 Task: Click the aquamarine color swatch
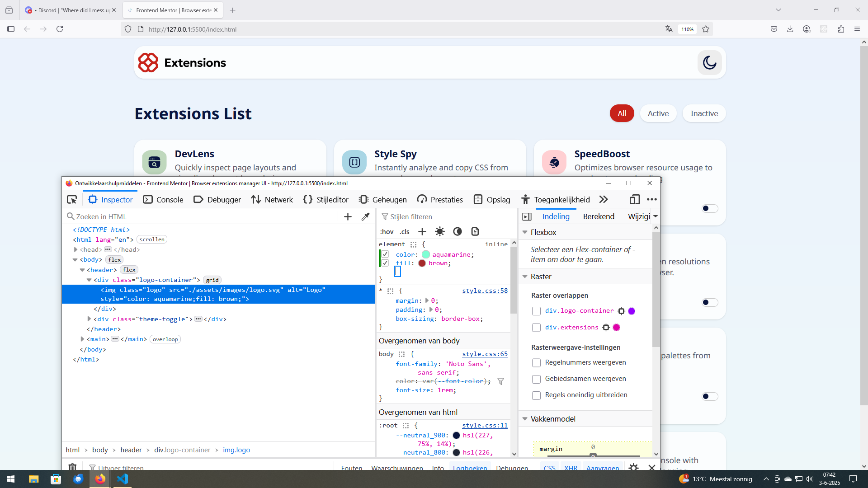[x=426, y=255]
